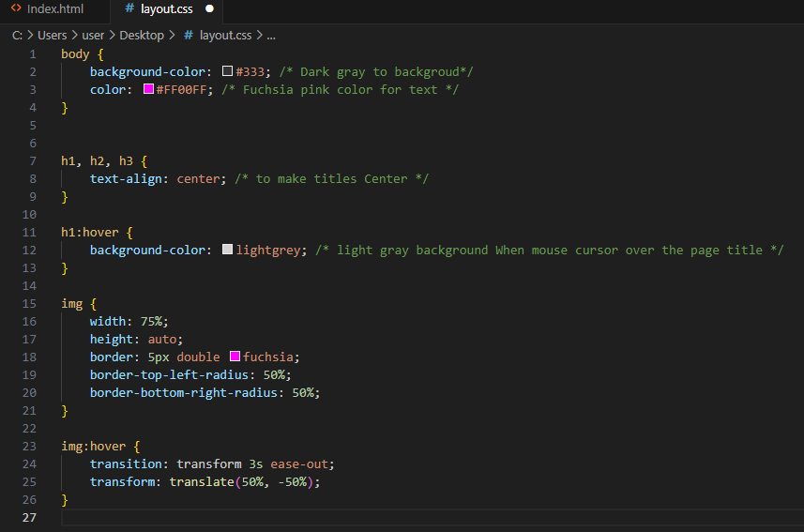Open color picker for the fuchsia border swatch
Image resolution: width=804 pixels, height=532 pixels.
[235, 356]
